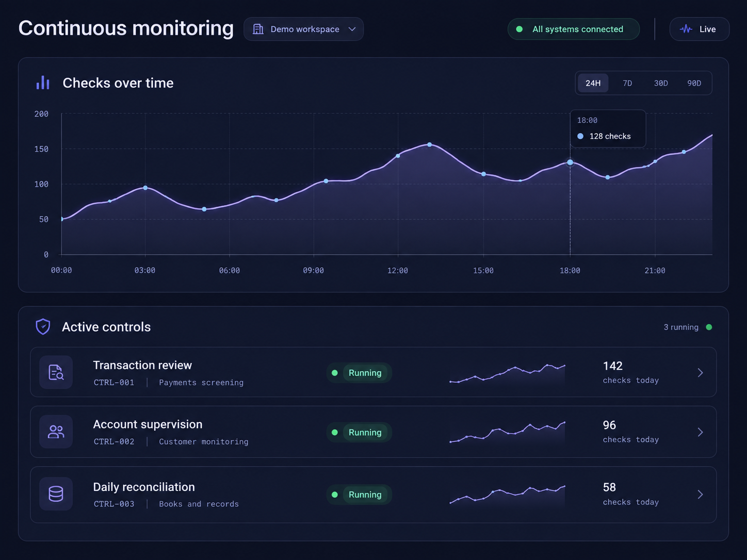Switch to the 90D time range
747x560 pixels.
pyautogui.click(x=694, y=83)
